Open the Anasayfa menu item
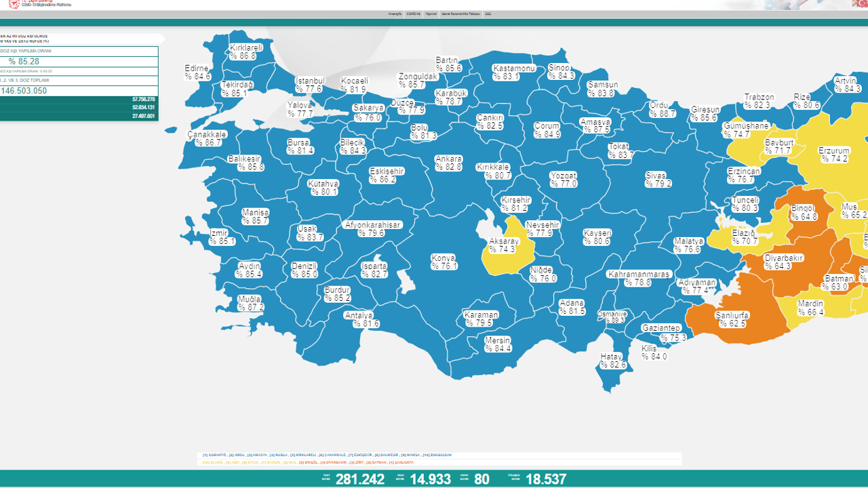The width and height of the screenshot is (868, 488). (395, 14)
